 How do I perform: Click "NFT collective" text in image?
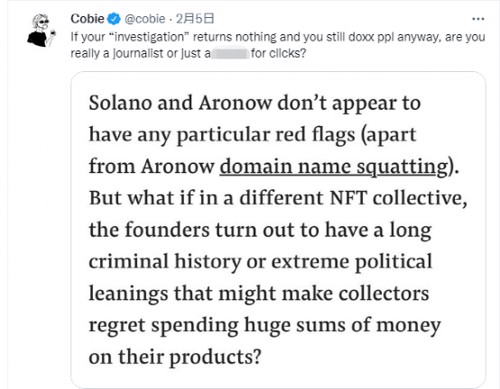pyautogui.click(x=398, y=198)
